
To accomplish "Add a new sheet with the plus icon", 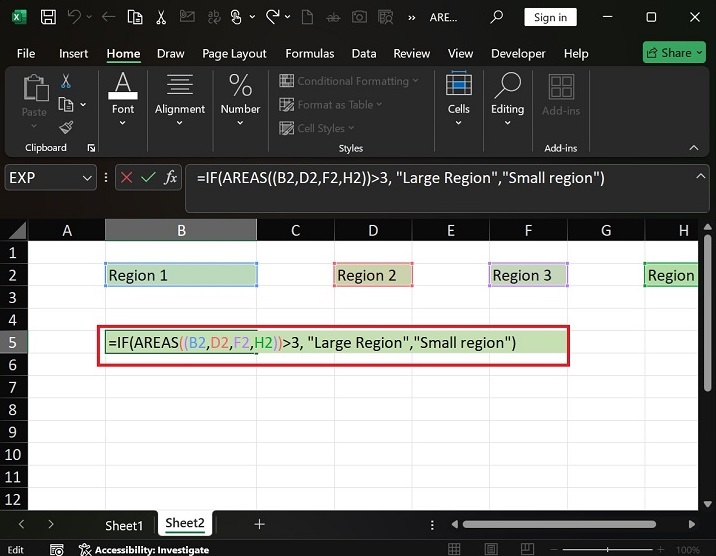I will 259,524.
